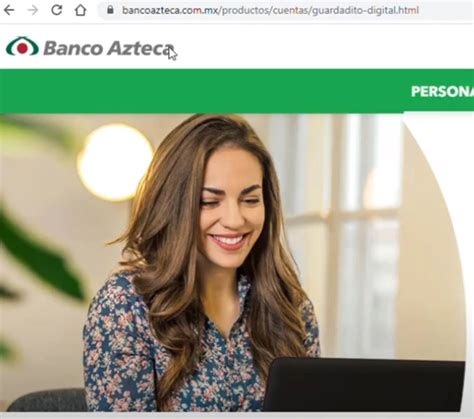Viewport: 474px width, 419px height.
Task: Focus the address bar URL field
Action: (286, 10)
